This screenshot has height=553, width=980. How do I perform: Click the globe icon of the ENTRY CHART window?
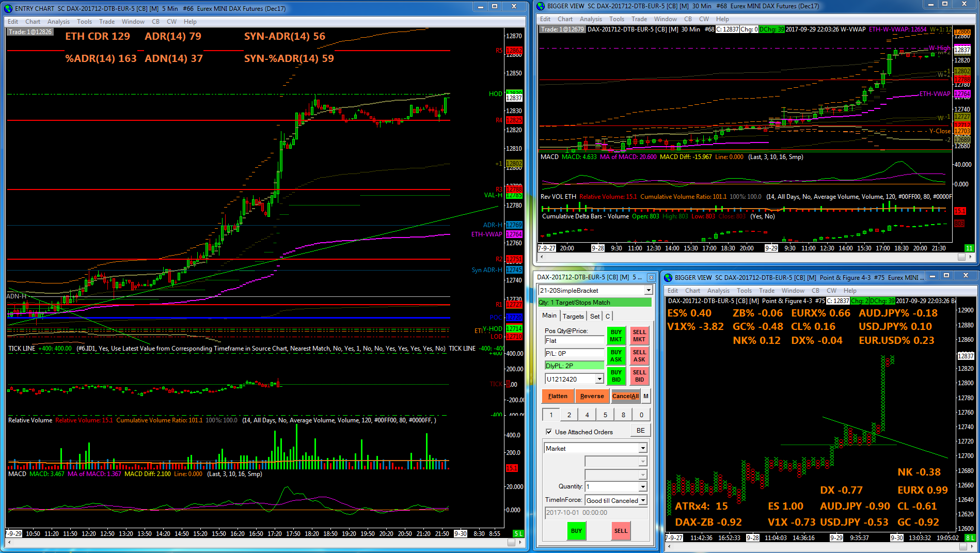click(x=8, y=8)
